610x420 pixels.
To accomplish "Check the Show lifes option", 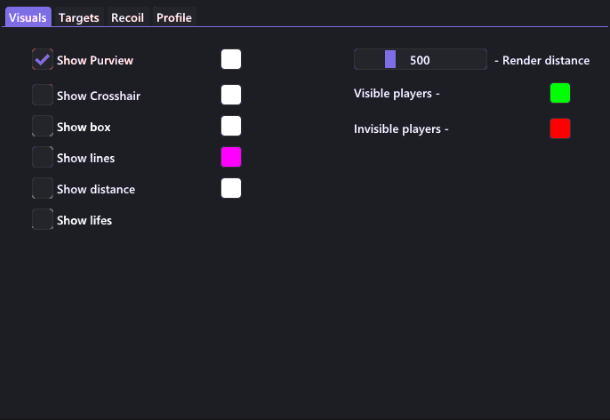I will [x=42, y=219].
